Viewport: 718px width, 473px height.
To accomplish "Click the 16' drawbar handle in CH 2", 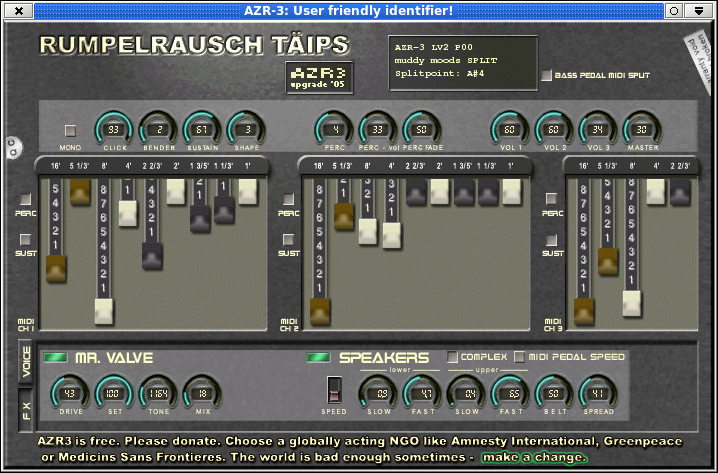I will click(320, 311).
